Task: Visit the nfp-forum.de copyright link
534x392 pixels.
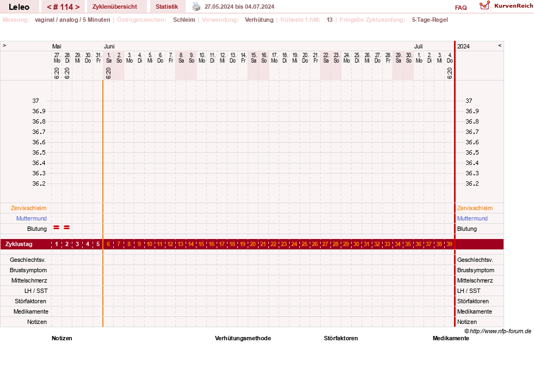Action: [498, 331]
